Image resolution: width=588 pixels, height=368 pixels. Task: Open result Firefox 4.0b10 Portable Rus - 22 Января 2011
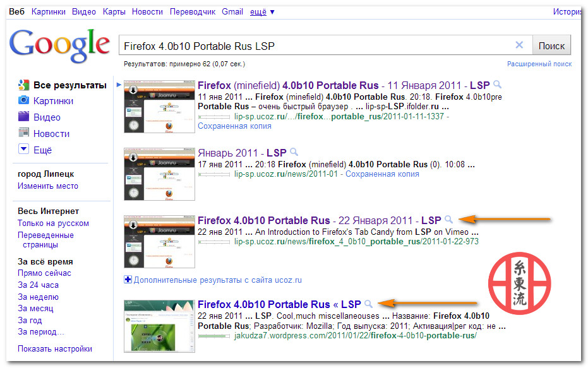pyautogui.click(x=319, y=220)
